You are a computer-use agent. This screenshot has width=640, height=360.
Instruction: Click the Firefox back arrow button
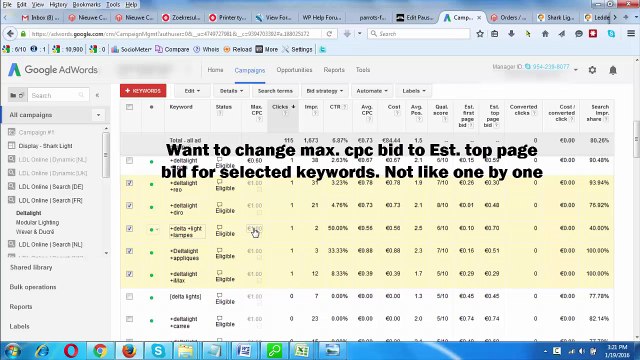pyautogui.click(x=11, y=34)
